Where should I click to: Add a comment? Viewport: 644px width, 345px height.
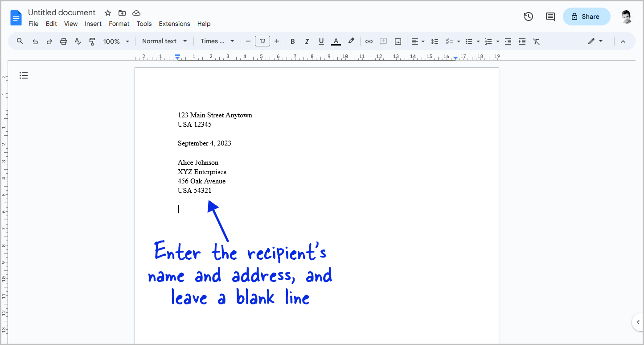383,41
